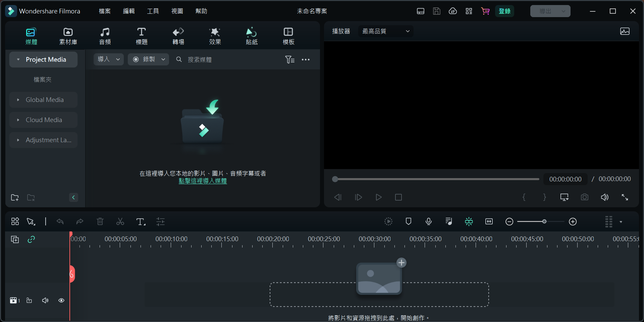644x322 pixels.
Task: Open the 導出 export dropdown arrow
Action: pos(563,11)
